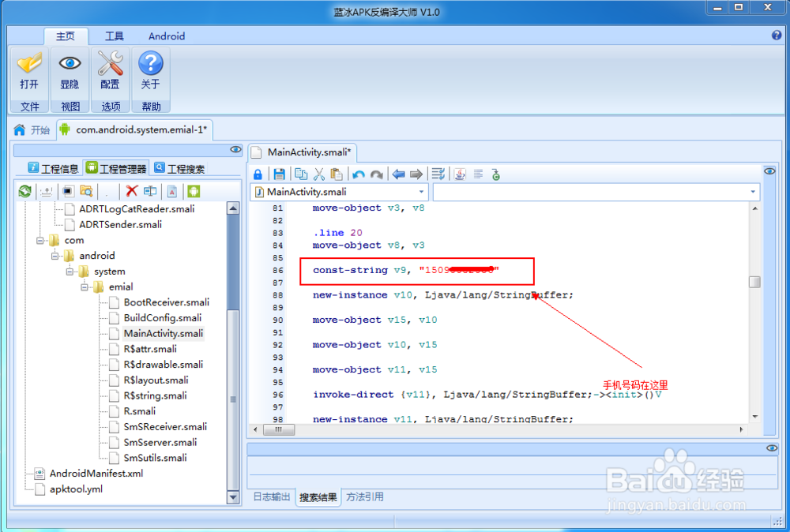Select the MainActivity.smali editor tab
Image resolution: width=790 pixels, height=532 pixels.
click(303, 152)
